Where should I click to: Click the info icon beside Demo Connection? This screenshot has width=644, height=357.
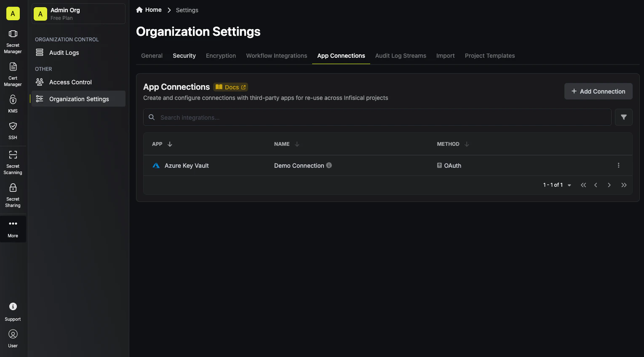click(329, 165)
